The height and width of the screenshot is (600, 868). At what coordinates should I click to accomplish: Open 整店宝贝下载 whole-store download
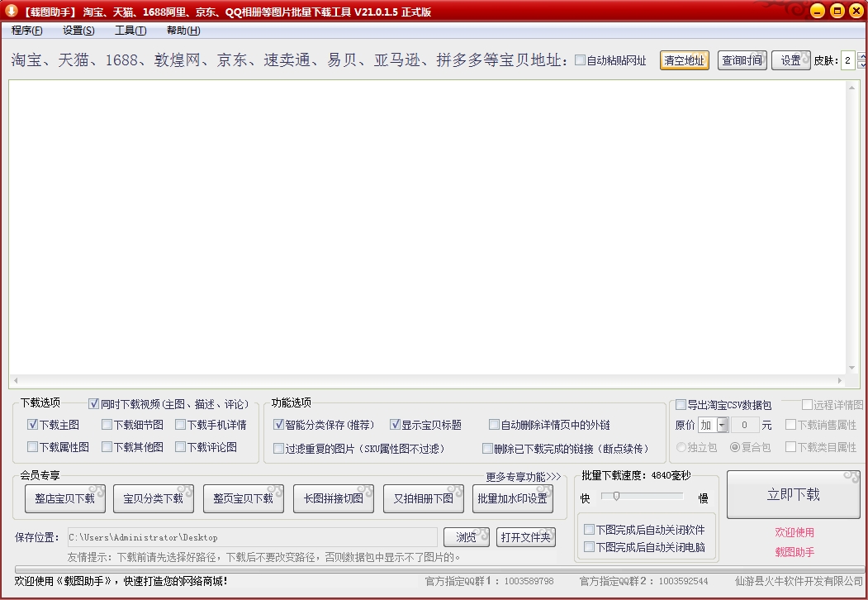64,498
